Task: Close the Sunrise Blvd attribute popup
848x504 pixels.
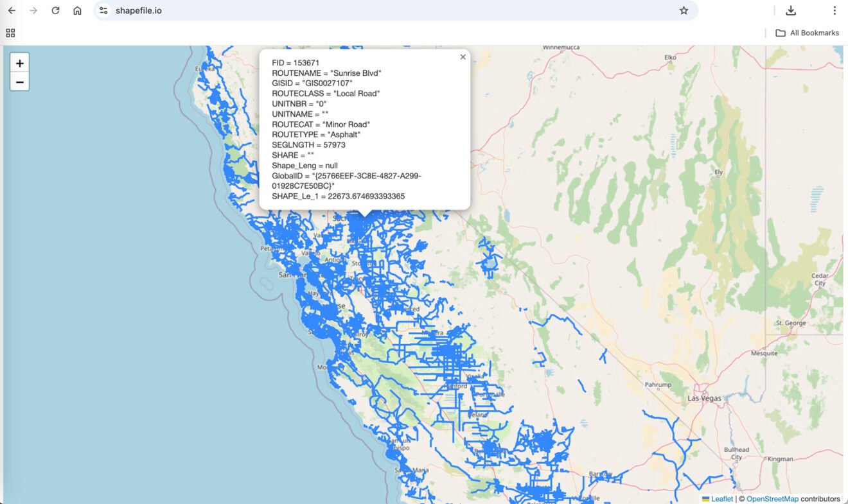Action: tap(463, 56)
